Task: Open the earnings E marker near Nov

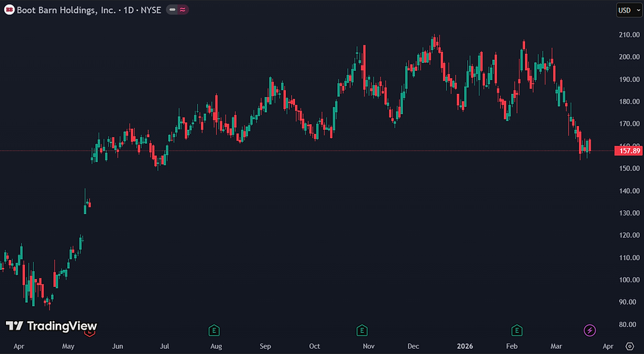Action: [362, 330]
